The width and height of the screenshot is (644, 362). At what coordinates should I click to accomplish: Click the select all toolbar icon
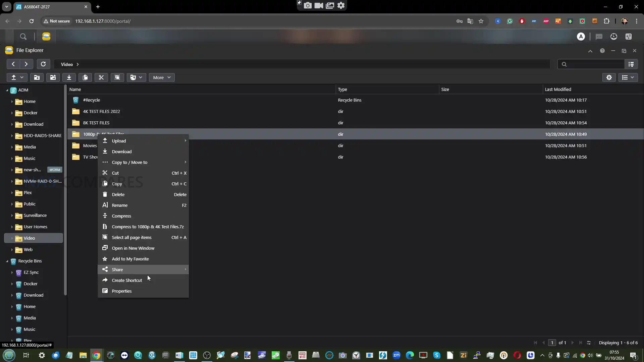tap(117, 77)
